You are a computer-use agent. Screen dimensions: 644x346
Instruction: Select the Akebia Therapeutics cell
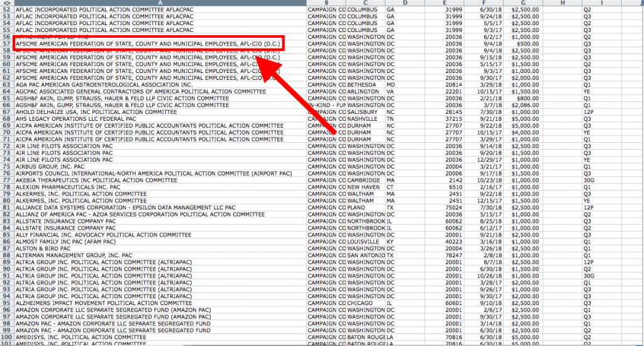(x=160, y=180)
